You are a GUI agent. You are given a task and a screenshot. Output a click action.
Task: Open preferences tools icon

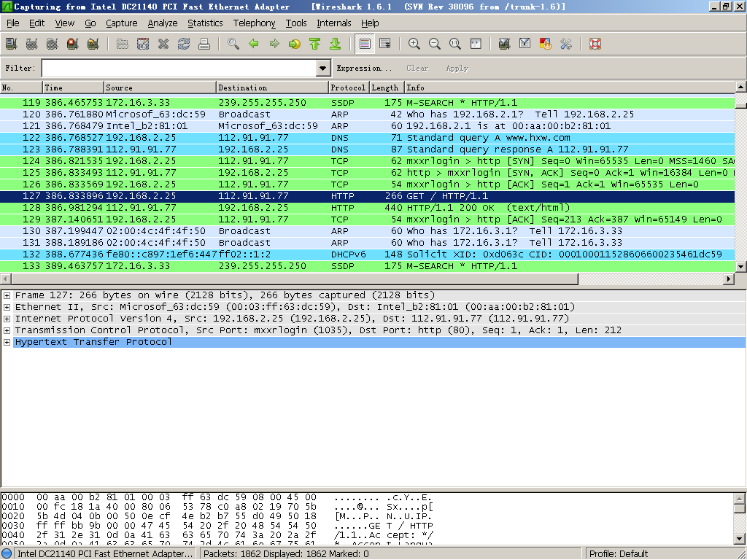566,44
